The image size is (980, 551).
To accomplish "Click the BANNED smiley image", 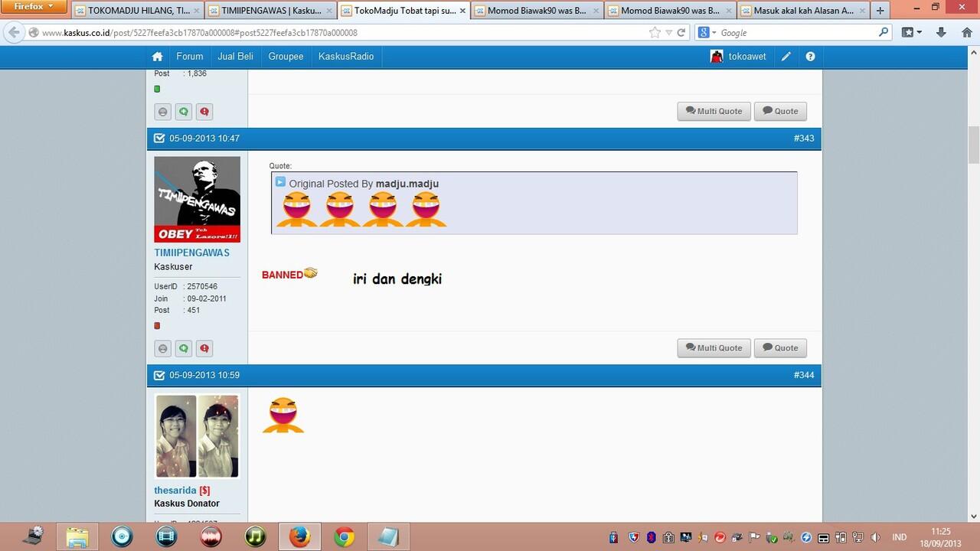I will [x=289, y=273].
